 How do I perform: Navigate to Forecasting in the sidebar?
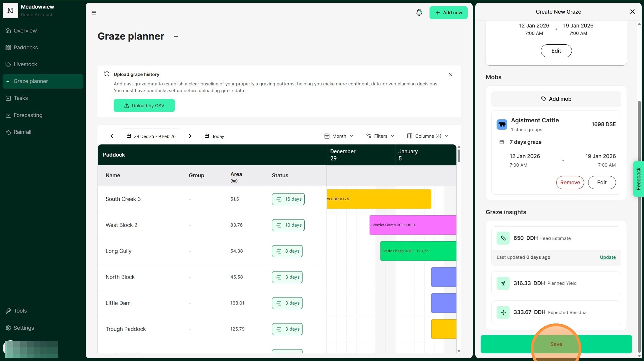click(28, 115)
